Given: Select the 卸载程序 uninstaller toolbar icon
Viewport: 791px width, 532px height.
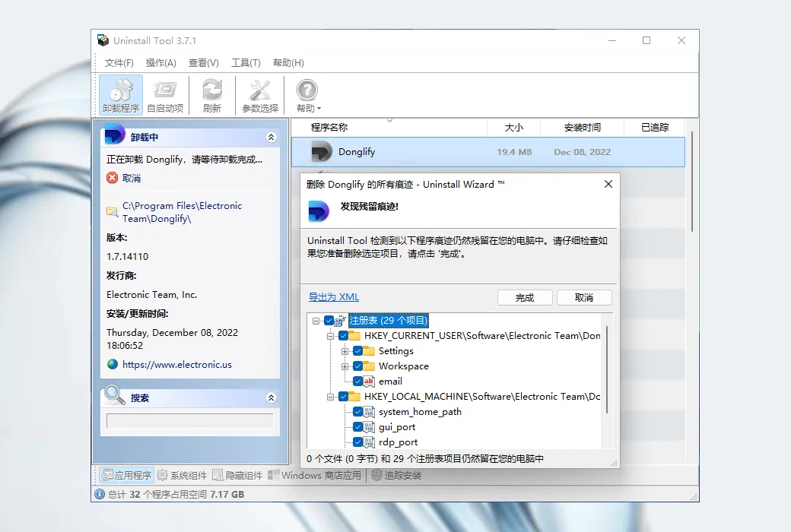Looking at the screenshot, I should [121, 95].
